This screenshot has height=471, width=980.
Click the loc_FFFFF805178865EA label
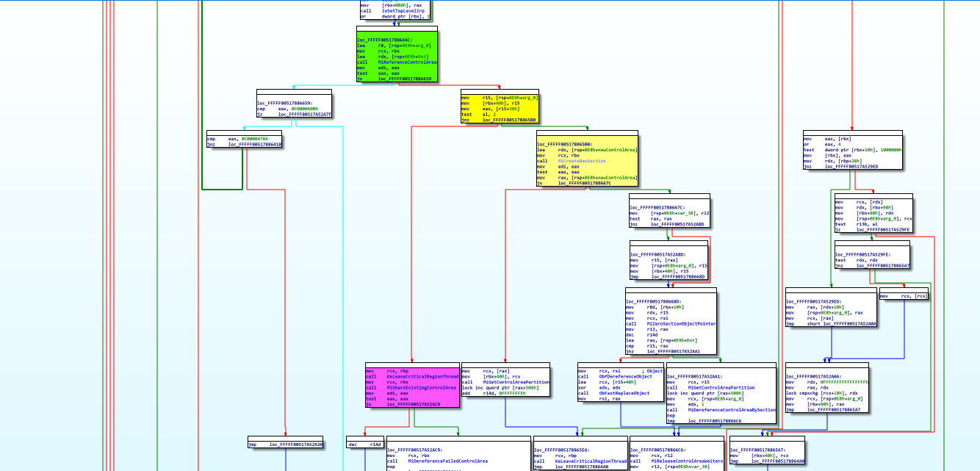click(562, 449)
